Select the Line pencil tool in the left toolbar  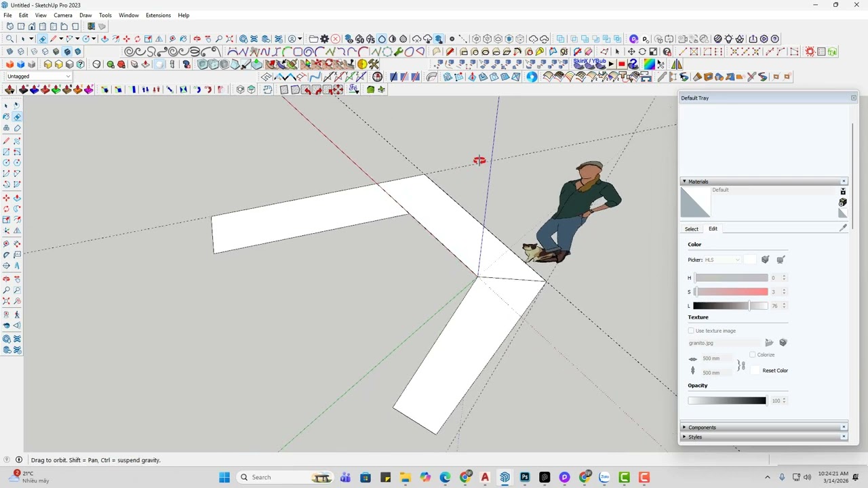point(6,140)
